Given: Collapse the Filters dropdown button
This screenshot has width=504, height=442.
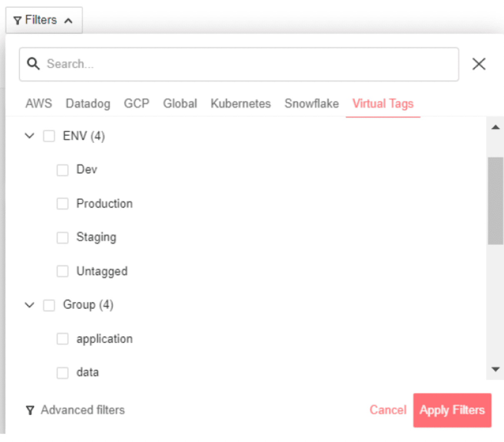Looking at the screenshot, I should pos(44,20).
